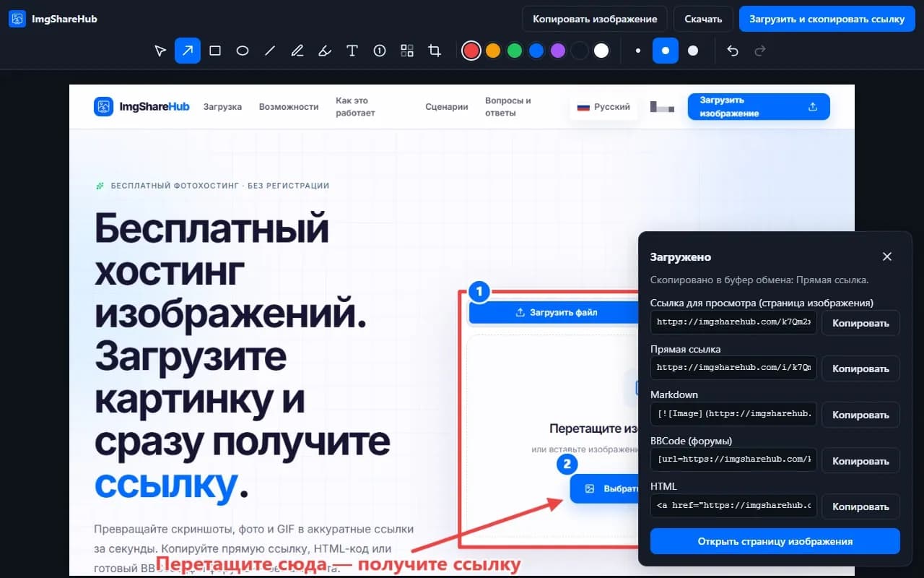Pick the white color swatch
This screenshot has width=924, height=578.
tap(601, 51)
